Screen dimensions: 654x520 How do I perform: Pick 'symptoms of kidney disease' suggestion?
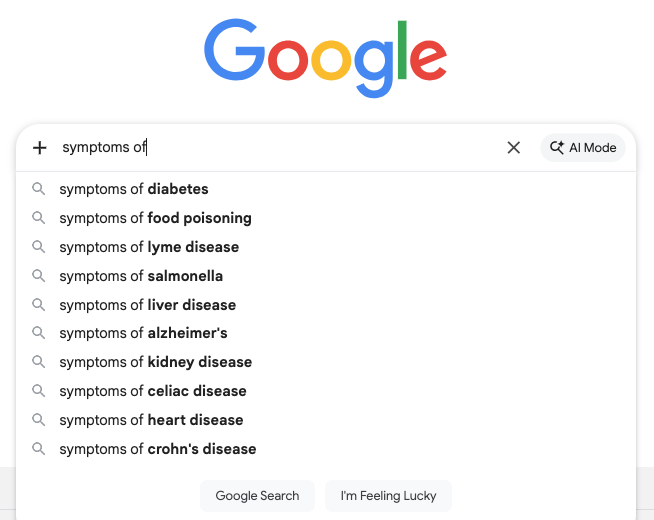pyautogui.click(x=155, y=362)
